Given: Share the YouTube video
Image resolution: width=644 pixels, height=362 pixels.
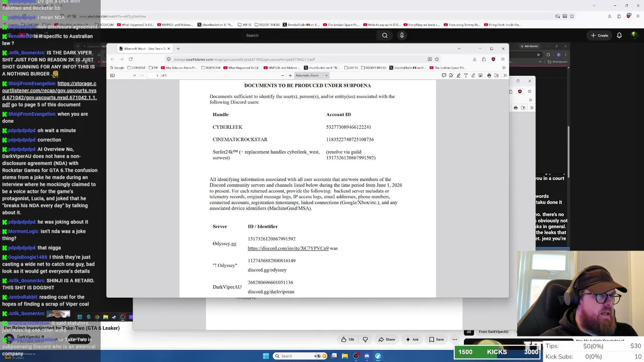Looking at the screenshot, I should (386, 339).
